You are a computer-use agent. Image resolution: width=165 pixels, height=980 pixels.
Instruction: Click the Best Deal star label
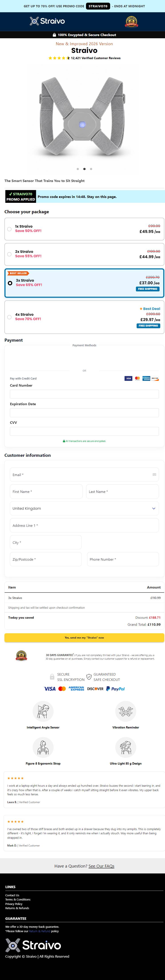(x=150, y=308)
